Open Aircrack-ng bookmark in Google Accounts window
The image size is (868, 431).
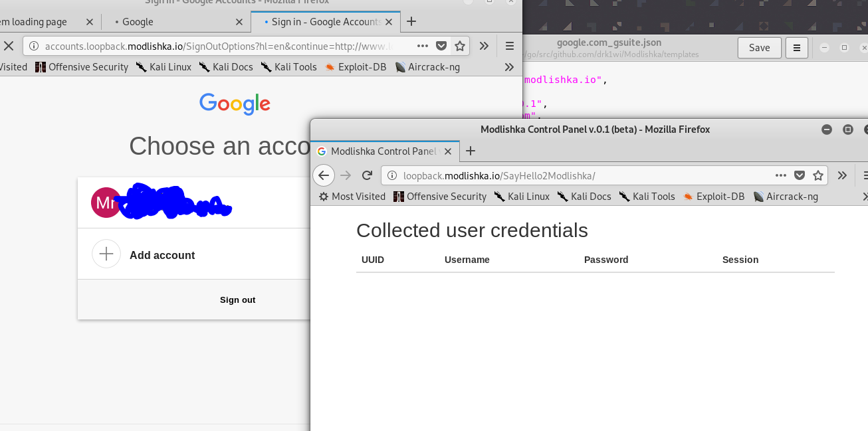(x=427, y=67)
